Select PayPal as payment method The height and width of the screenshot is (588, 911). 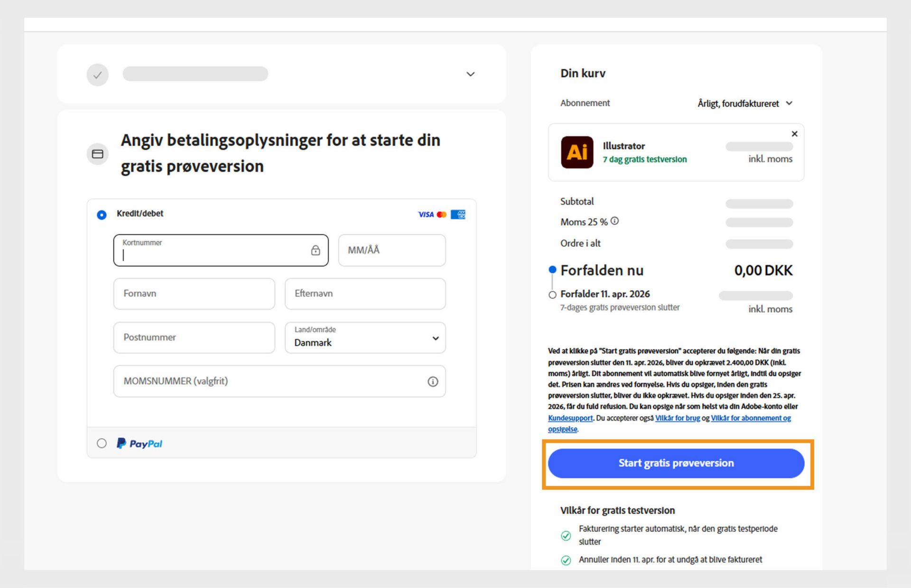tap(101, 443)
